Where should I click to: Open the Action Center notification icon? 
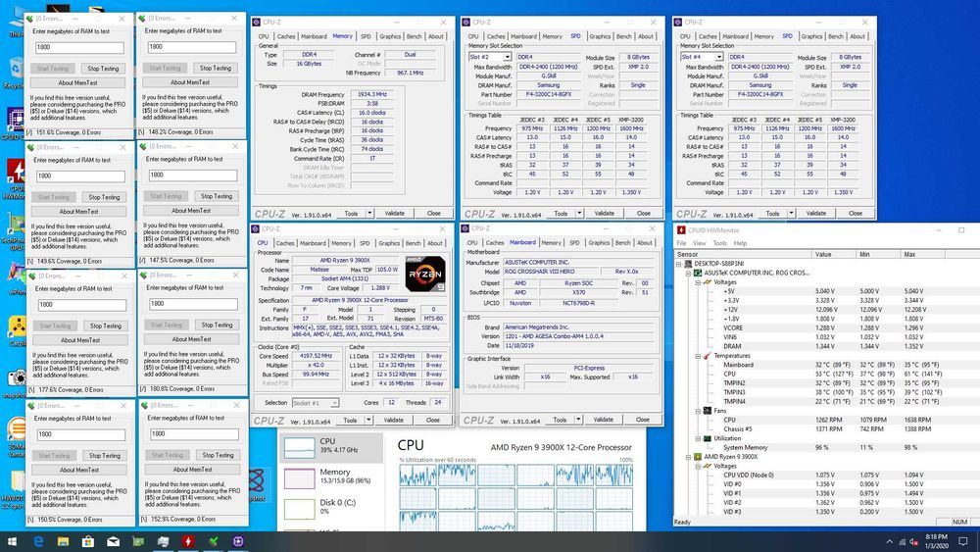click(963, 541)
